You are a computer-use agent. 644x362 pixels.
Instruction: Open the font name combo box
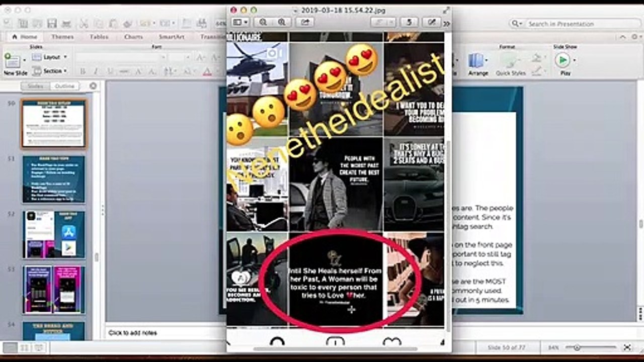pyautogui.click(x=121, y=57)
